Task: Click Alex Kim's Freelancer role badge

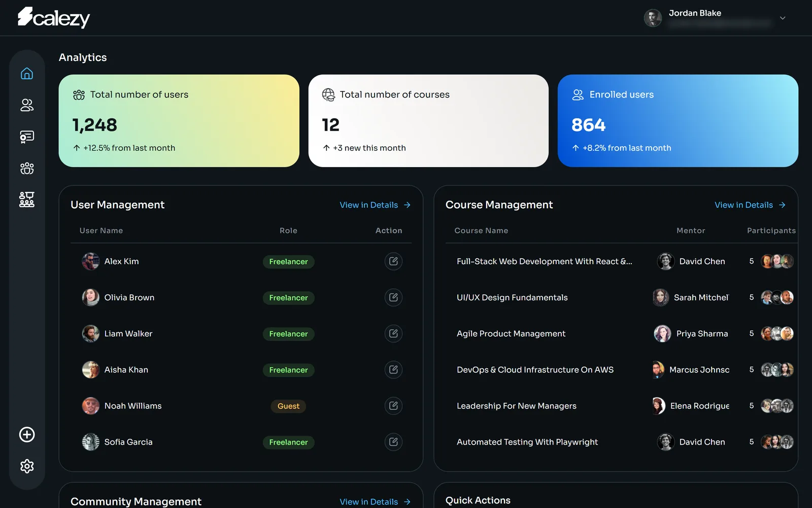Action: (288, 262)
